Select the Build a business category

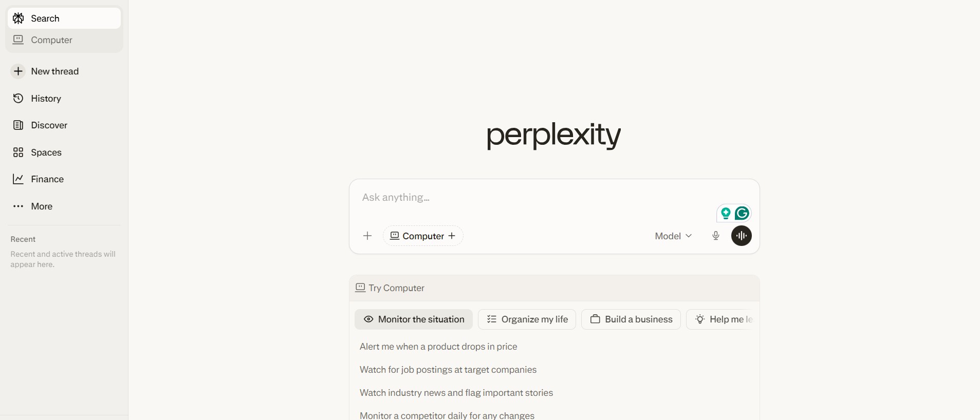point(631,319)
